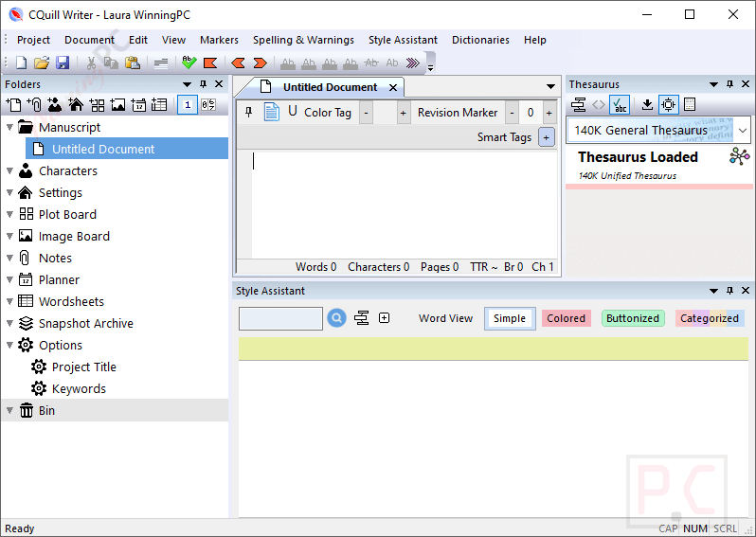Click the Style Assistant search input field
Image resolution: width=756 pixels, height=537 pixels.
(x=280, y=318)
